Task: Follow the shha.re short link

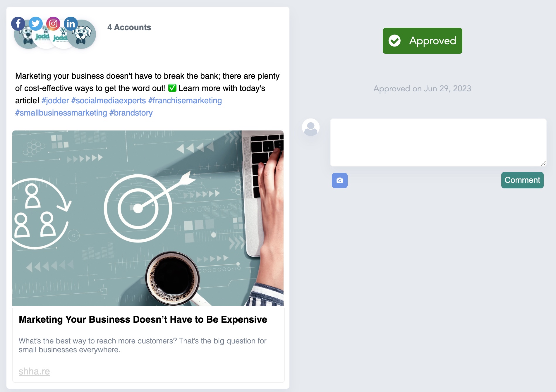Action: click(x=34, y=372)
